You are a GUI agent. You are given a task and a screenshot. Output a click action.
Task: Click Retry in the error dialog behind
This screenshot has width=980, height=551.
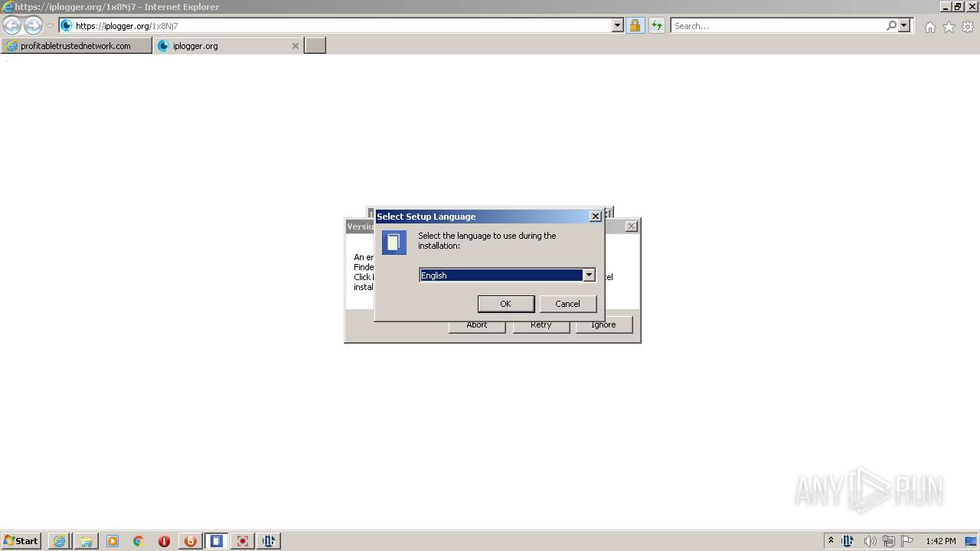pos(541,325)
